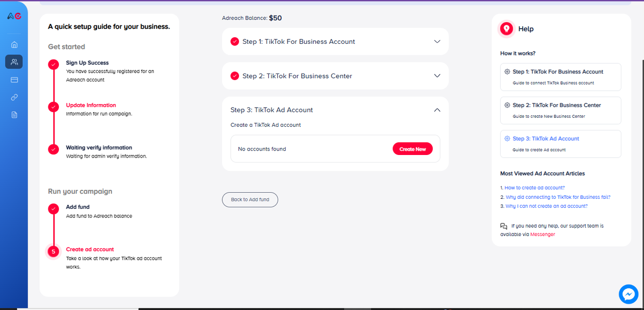Open the document sidebar icon

click(x=14, y=115)
